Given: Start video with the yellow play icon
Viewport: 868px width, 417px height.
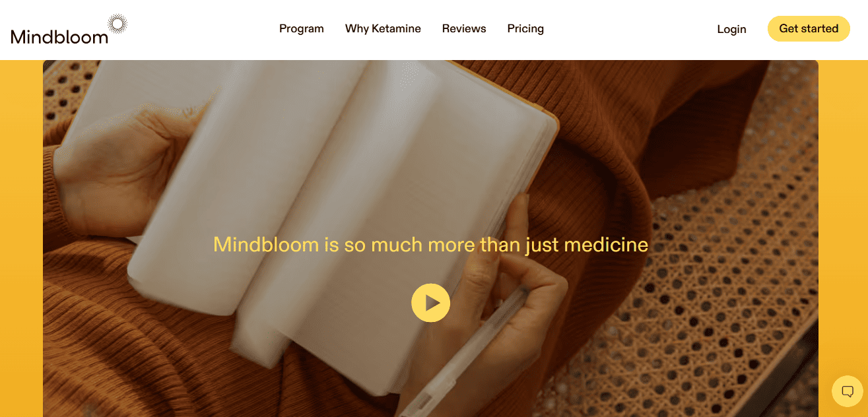Looking at the screenshot, I should tap(430, 303).
